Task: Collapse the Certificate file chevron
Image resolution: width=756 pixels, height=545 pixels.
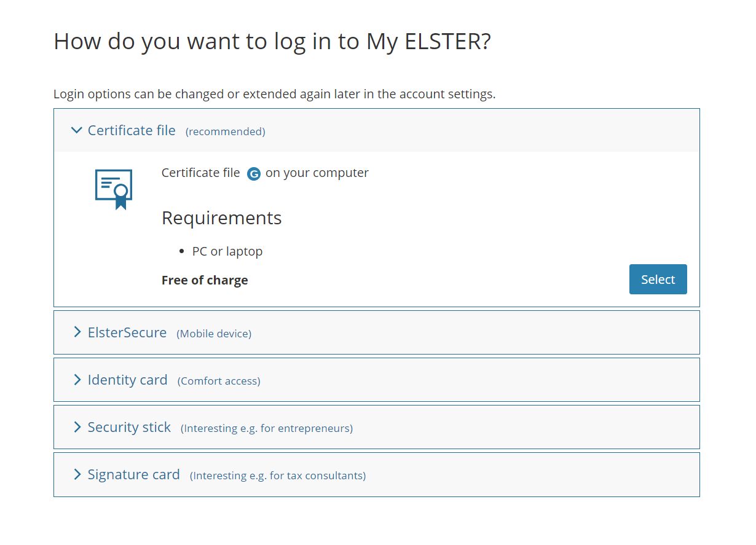Action: (76, 130)
